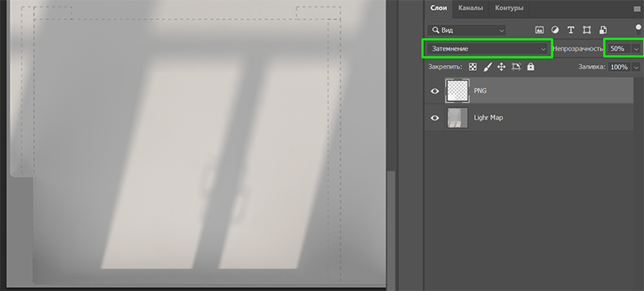This screenshot has width=644, height=291.
Task: Click the Закрепить label
Action: pyautogui.click(x=445, y=67)
